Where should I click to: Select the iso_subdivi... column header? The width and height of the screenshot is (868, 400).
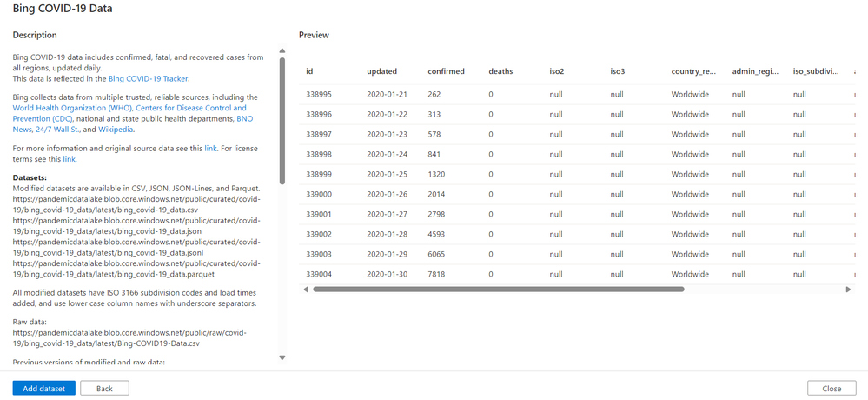[x=816, y=71]
